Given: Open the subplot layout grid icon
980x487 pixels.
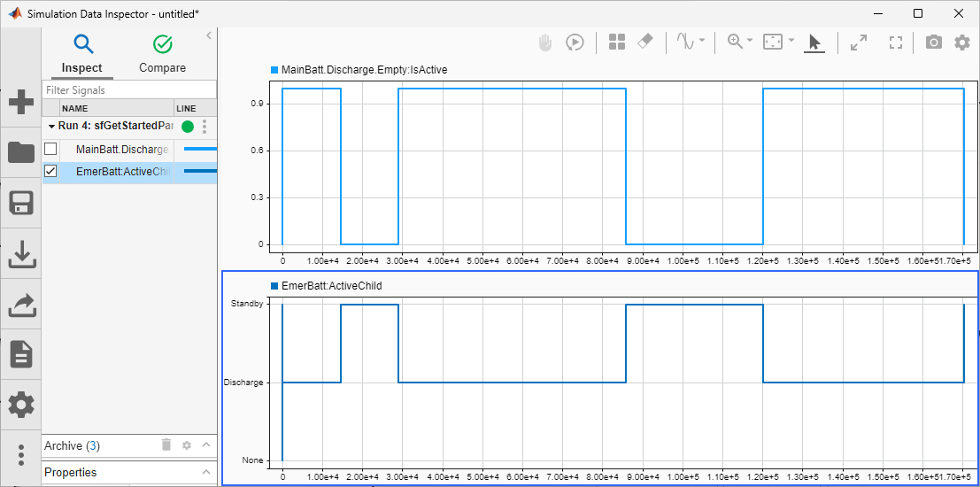Looking at the screenshot, I should pos(617,42).
